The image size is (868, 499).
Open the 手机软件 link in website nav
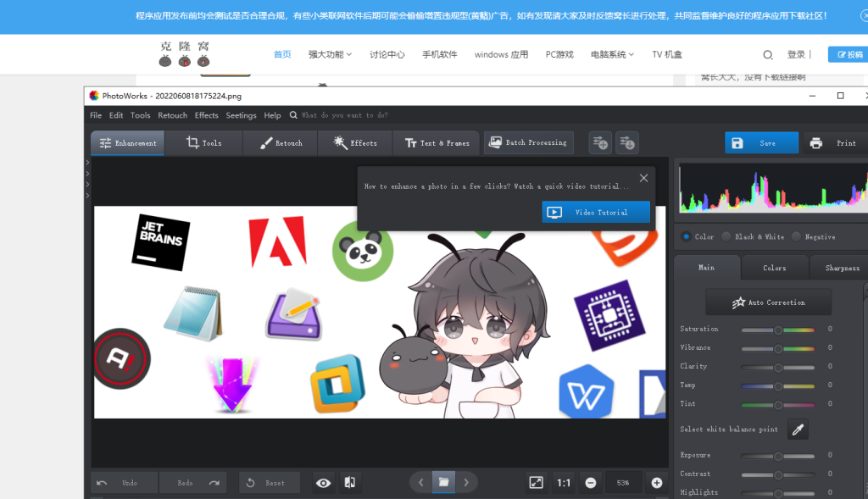click(440, 54)
